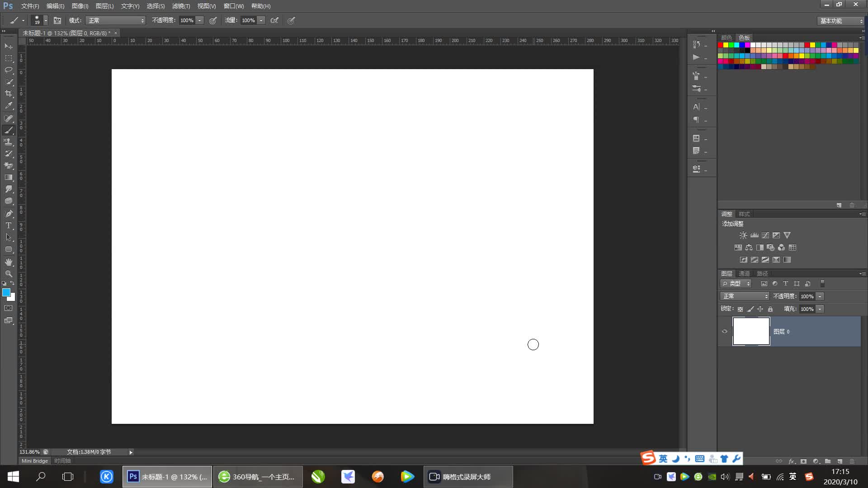Click the 图层 0 layer thumbnail
This screenshot has height=488, width=868.
(x=751, y=331)
